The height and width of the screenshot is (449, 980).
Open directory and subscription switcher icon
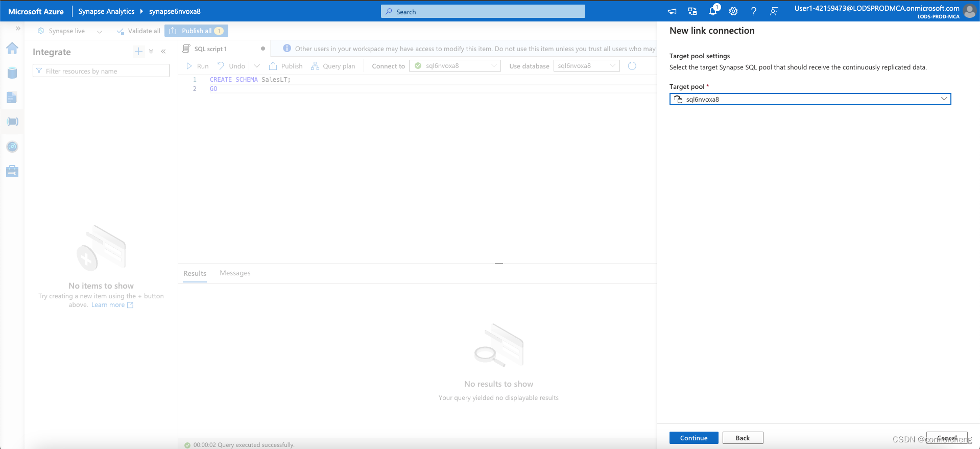692,11
